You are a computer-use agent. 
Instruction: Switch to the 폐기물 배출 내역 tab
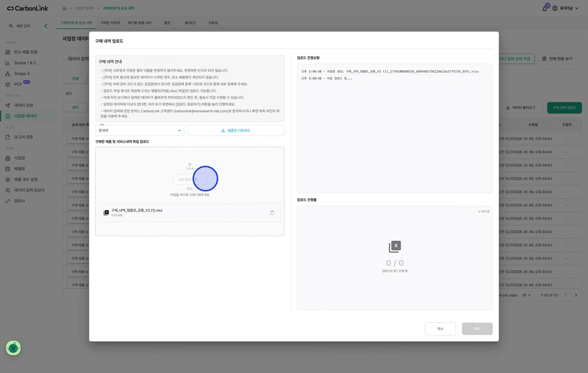click(x=140, y=23)
